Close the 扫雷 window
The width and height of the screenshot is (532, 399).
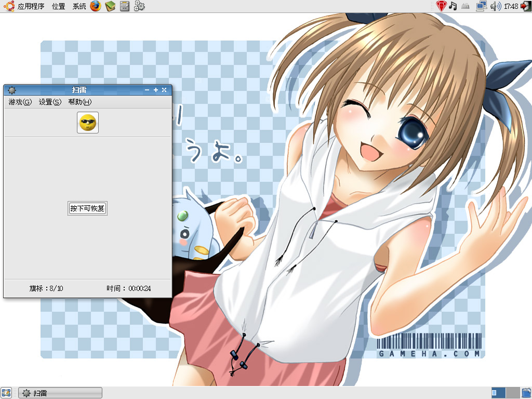point(164,90)
